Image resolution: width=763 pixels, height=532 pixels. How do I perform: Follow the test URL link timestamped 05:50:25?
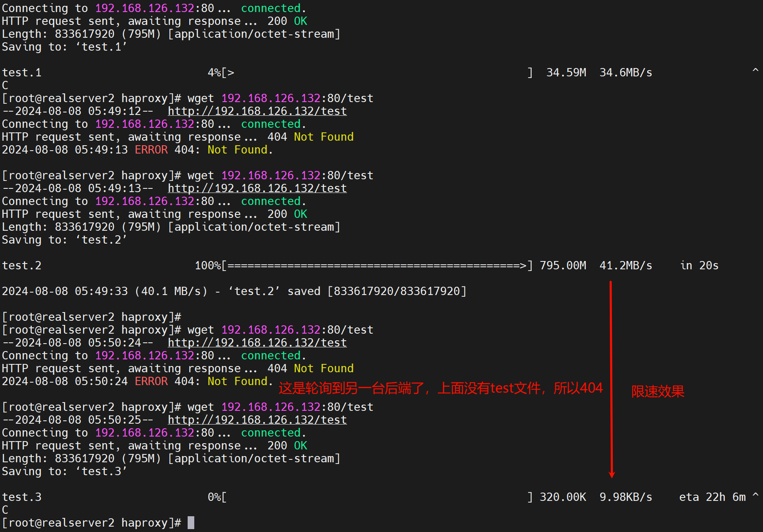click(257, 420)
